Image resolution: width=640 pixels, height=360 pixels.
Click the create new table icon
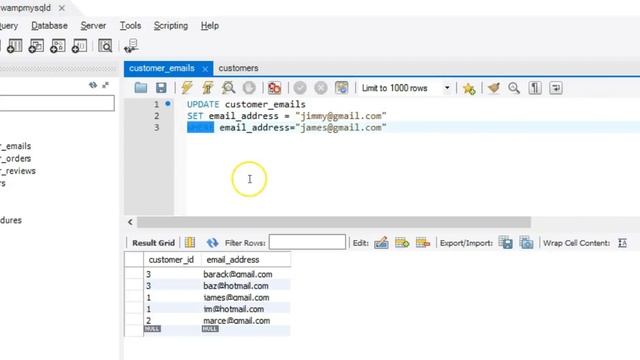(x=14, y=46)
